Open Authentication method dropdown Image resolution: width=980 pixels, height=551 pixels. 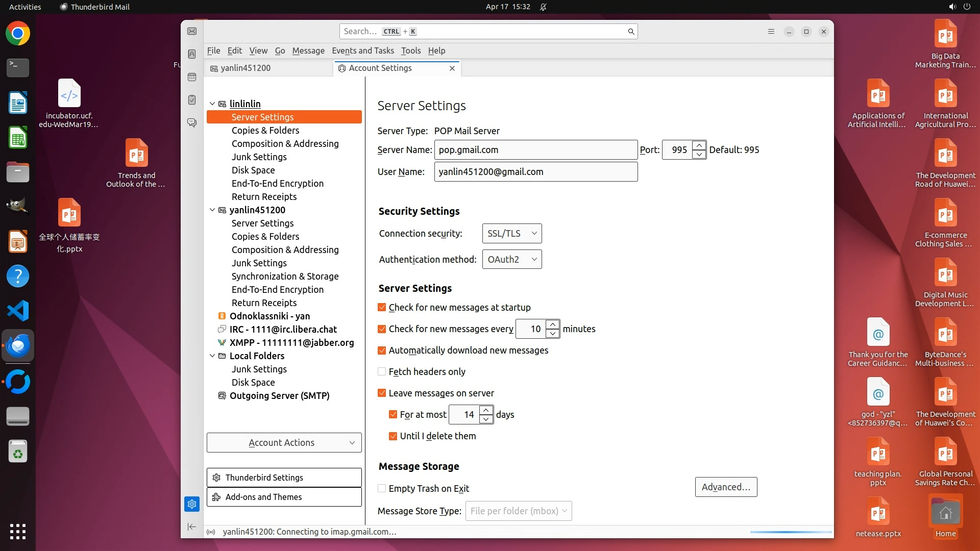pyautogui.click(x=511, y=259)
